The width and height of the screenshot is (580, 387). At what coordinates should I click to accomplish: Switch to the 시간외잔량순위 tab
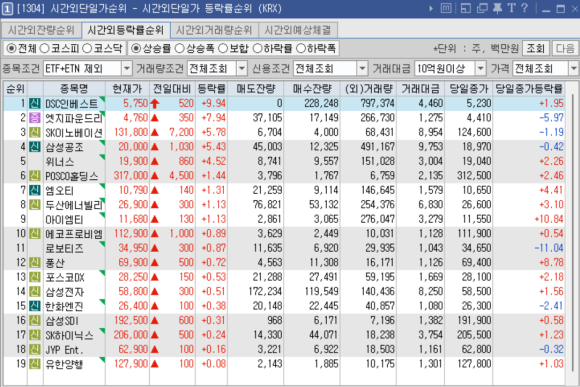[41, 30]
